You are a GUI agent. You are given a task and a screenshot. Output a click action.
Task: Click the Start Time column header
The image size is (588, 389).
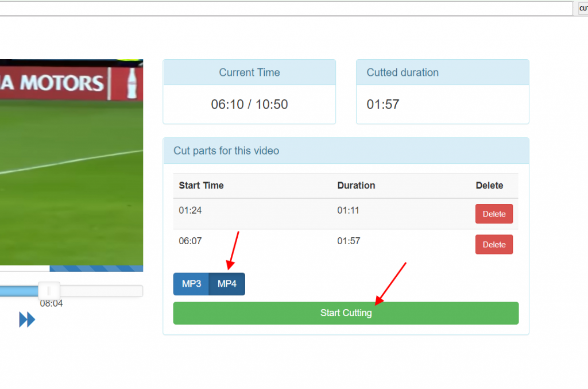point(201,186)
